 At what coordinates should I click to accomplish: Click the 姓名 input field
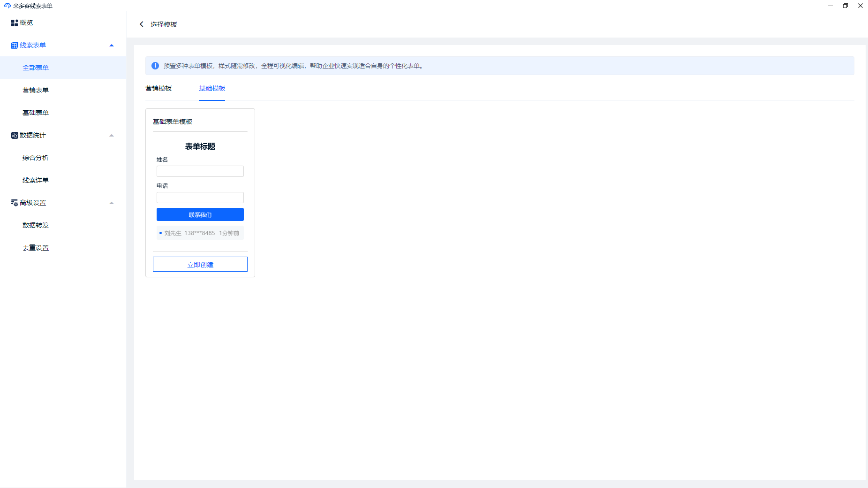pos(200,171)
